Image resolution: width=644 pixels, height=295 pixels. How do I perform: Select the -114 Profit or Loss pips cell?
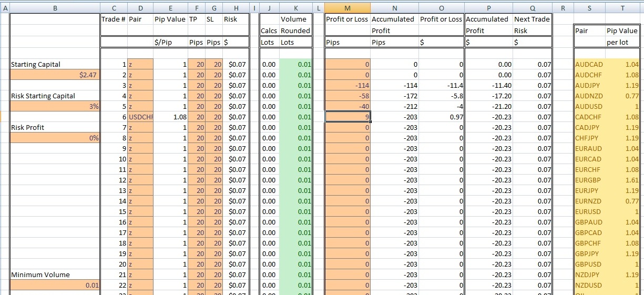pos(347,85)
